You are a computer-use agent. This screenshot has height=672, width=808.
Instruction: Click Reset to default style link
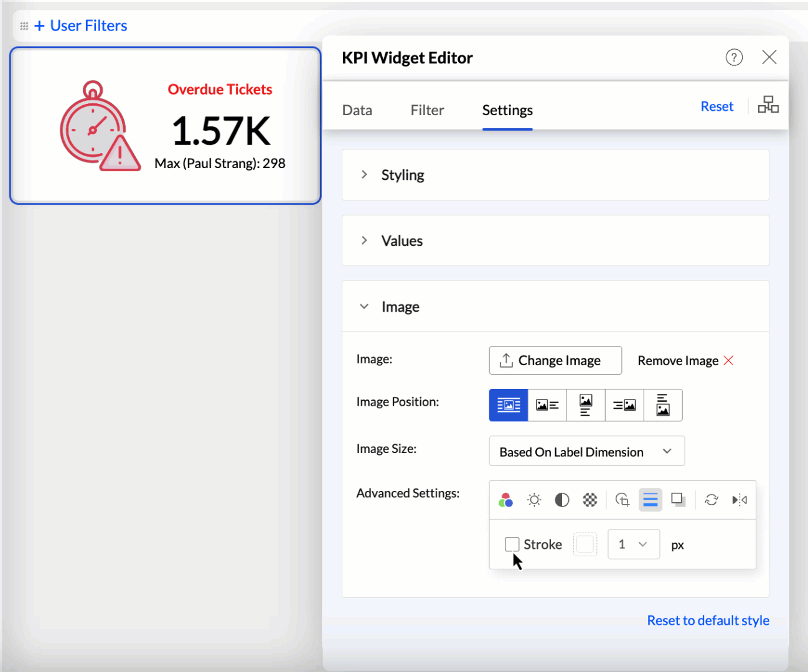click(708, 620)
